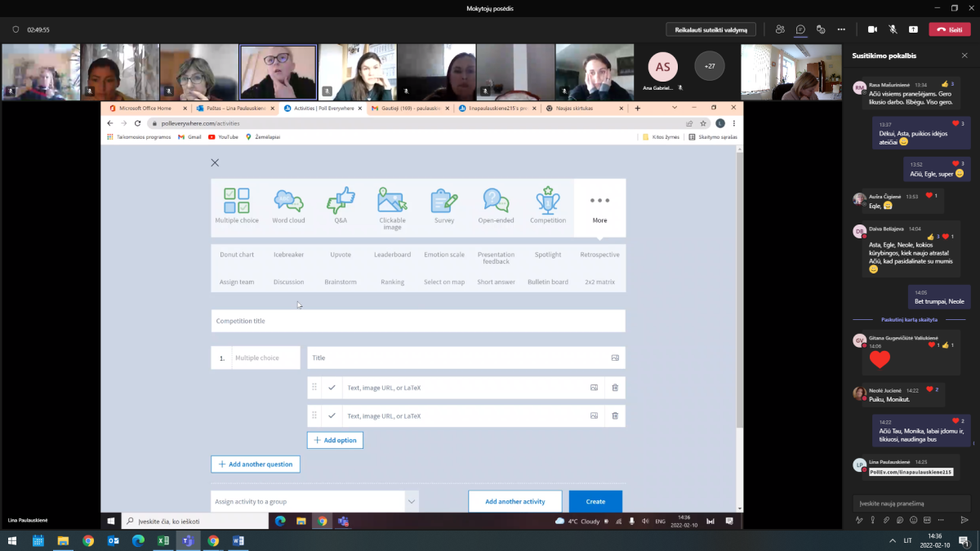
Task: Open a new browser tab
Action: point(638,108)
